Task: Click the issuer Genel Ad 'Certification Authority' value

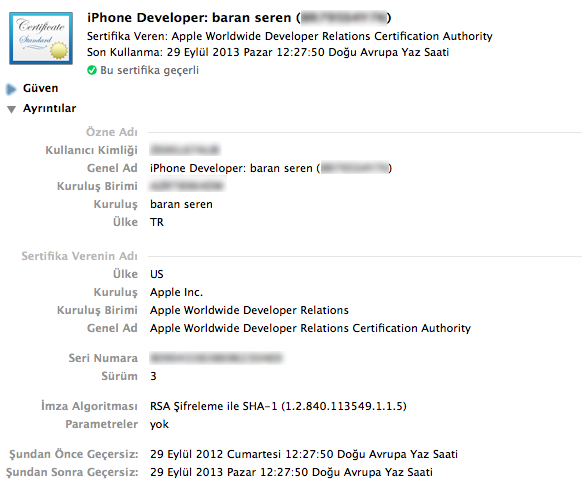Action: pyautogui.click(x=310, y=328)
